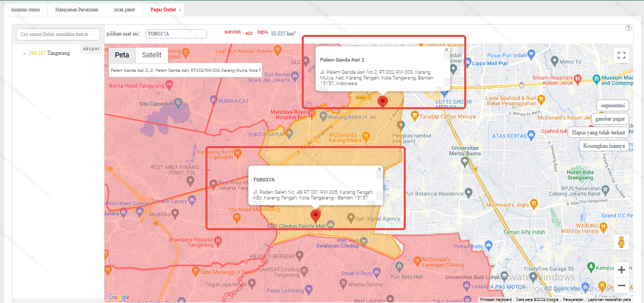The image size is (644, 303).
Task: Click the red marker under TGR037A popup
Action: (x=316, y=216)
